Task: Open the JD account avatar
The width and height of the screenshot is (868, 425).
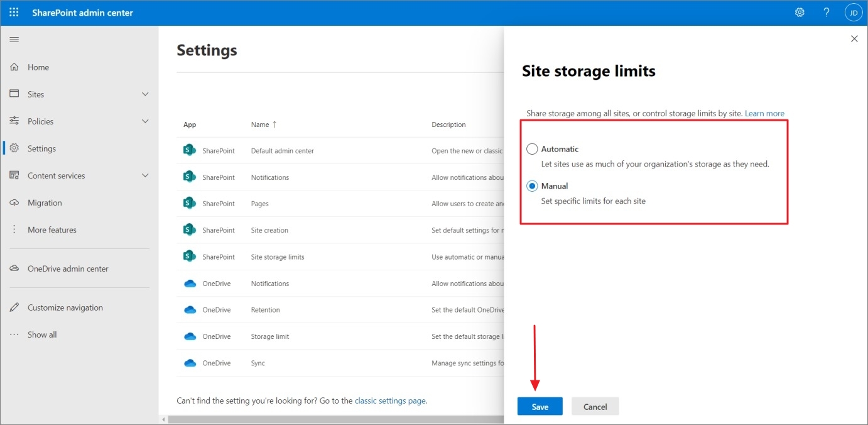Action: [853, 13]
